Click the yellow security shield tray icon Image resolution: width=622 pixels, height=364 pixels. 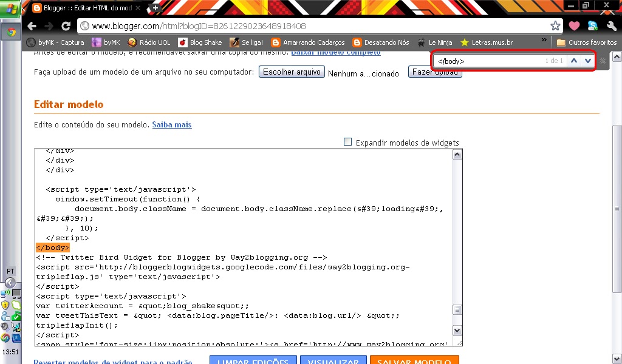click(x=5, y=305)
